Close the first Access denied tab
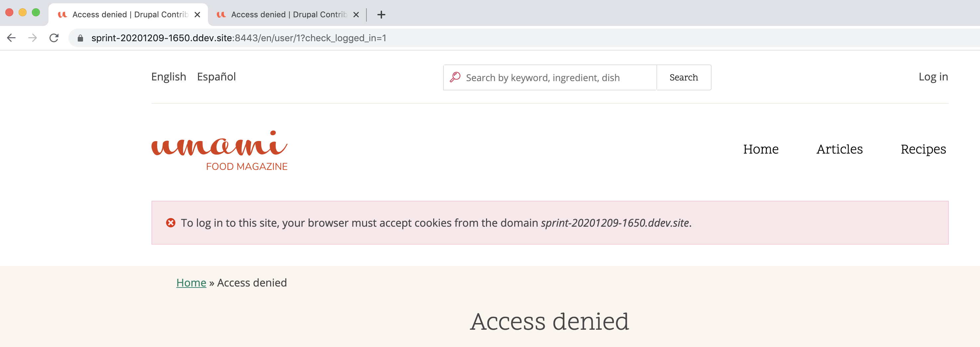980x347 pixels. pos(197,15)
